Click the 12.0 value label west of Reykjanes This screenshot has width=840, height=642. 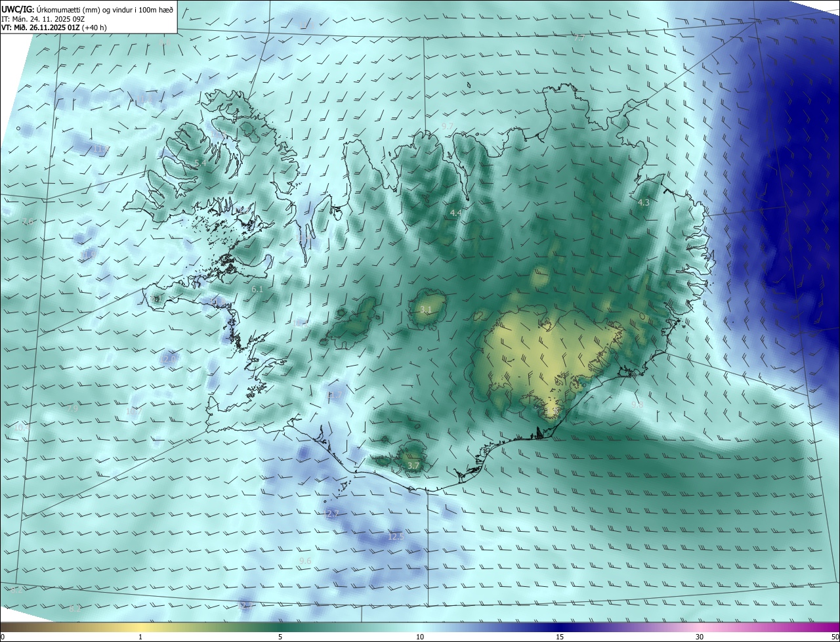(169, 359)
